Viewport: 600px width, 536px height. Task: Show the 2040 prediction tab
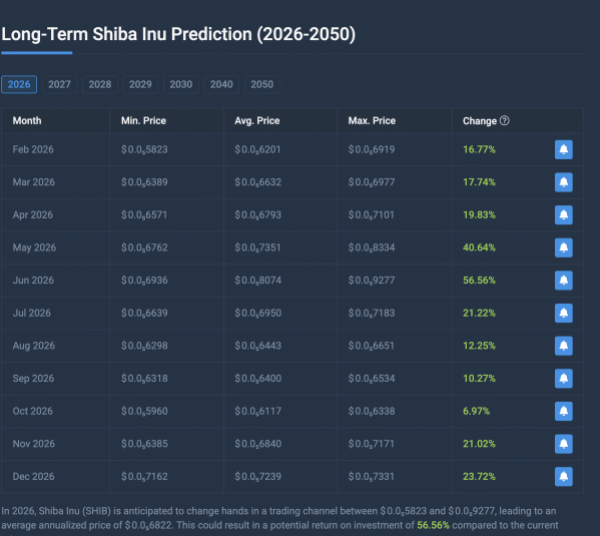(x=222, y=85)
